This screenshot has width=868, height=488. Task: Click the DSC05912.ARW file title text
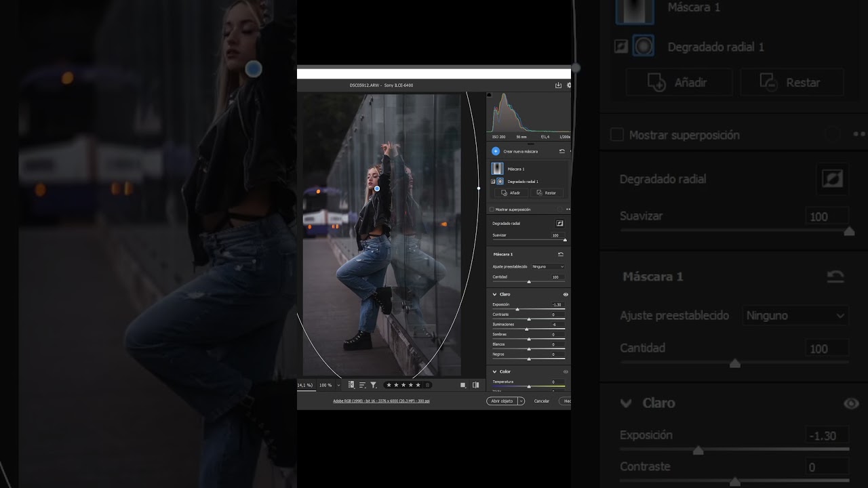tap(365, 85)
